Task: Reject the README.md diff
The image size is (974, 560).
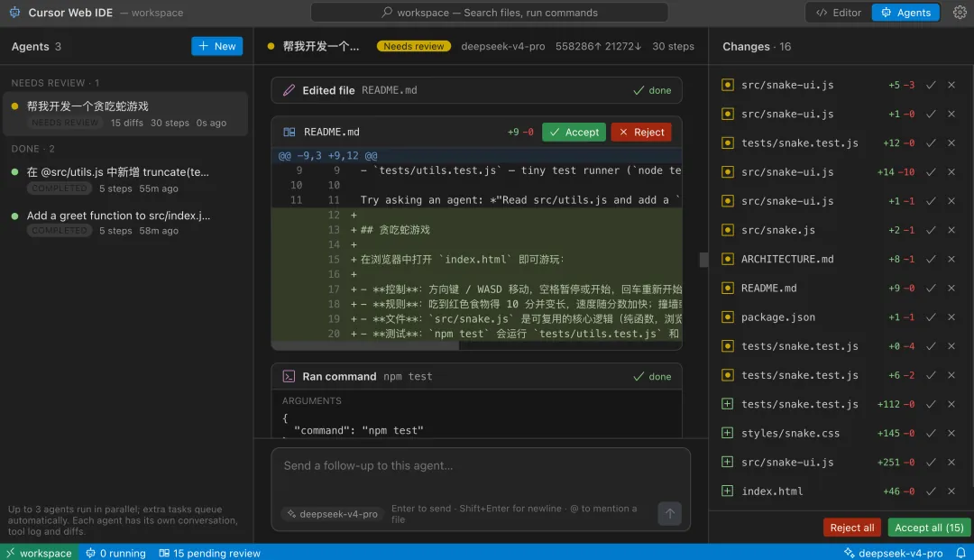Action: [641, 132]
